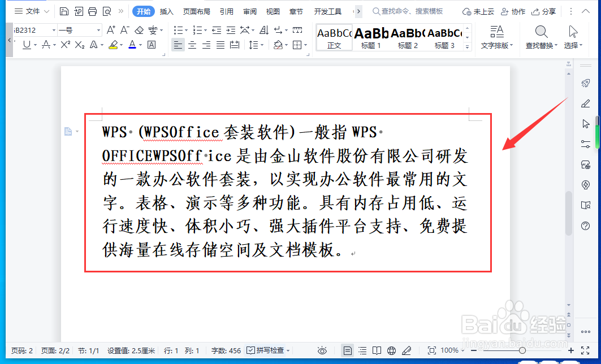601x364 pixels.
Task: Open the 文件 menu
Action: pos(32,11)
